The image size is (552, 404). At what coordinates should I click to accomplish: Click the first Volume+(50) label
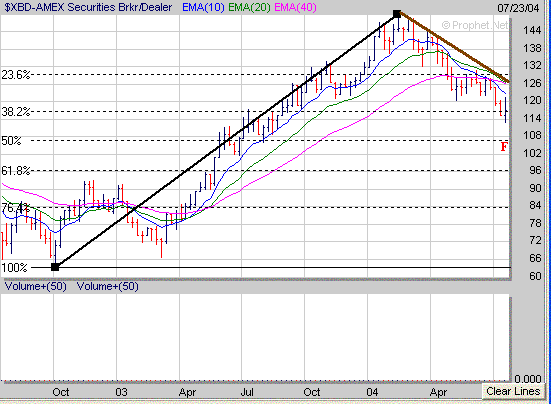[36, 286]
